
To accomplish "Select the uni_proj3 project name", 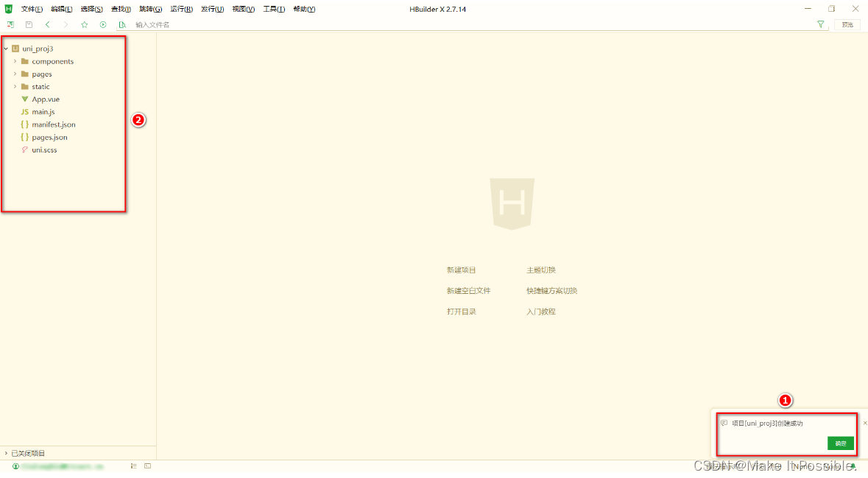I will [x=38, y=49].
